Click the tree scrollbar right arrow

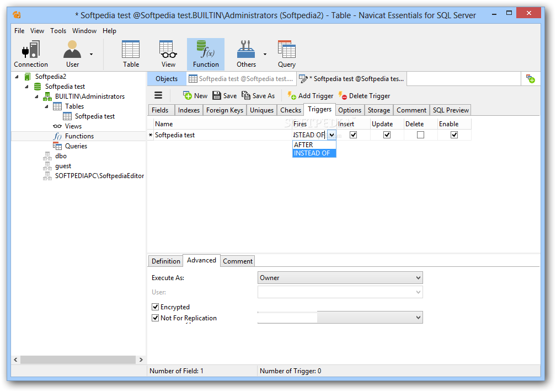pos(141,359)
